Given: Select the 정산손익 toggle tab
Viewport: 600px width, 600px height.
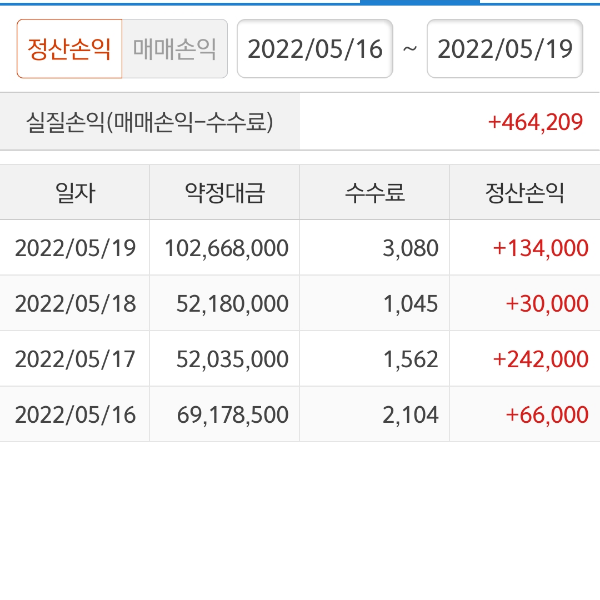Looking at the screenshot, I should [69, 49].
